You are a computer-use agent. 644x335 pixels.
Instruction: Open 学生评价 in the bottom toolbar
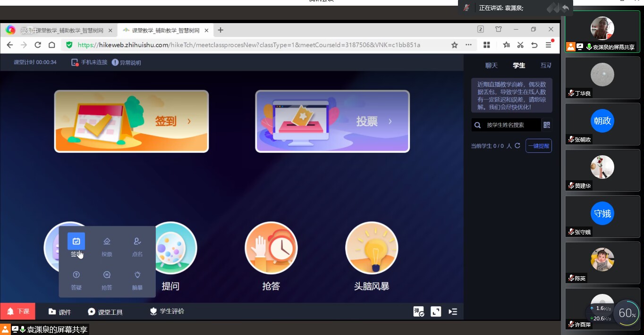[x=167, y=311]
